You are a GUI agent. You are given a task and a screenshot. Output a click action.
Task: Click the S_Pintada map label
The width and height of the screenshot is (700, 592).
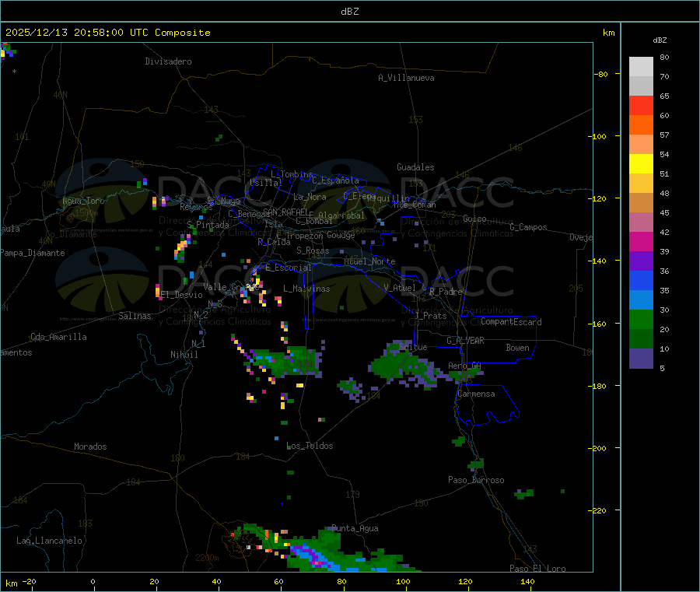tap(208, 225)
